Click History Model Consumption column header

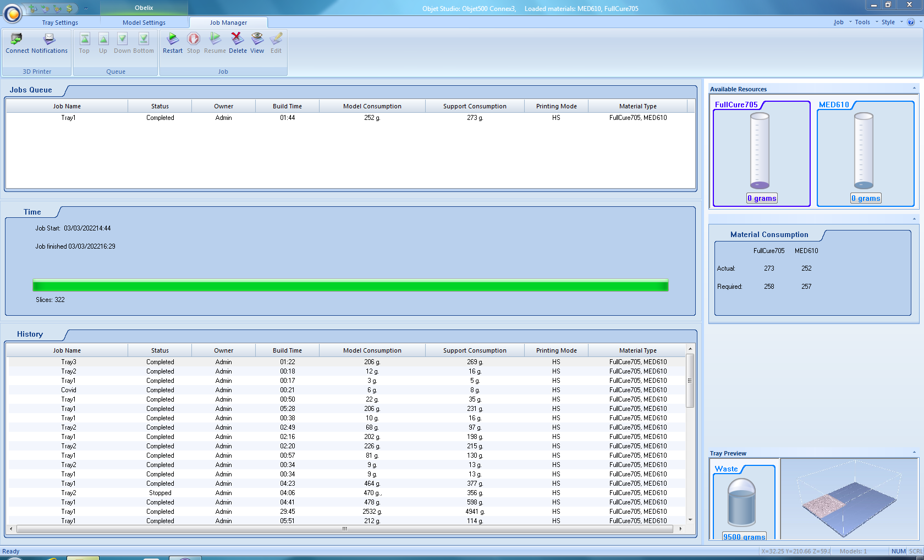pos(372,350)
